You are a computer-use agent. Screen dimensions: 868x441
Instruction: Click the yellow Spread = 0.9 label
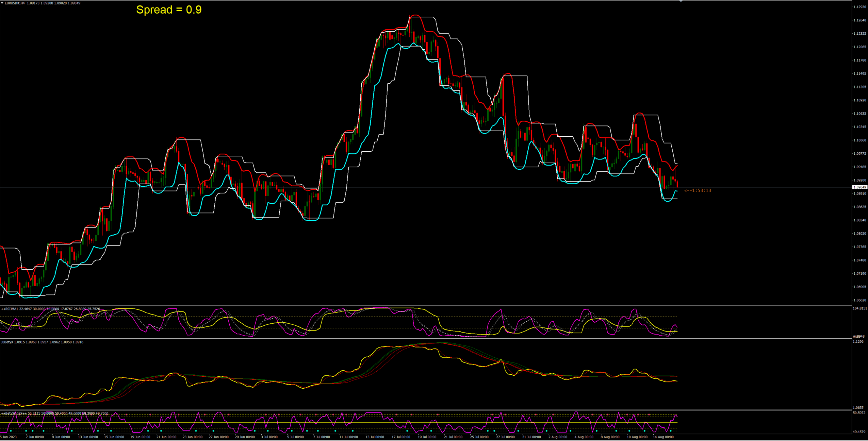(x=169, y=10)
